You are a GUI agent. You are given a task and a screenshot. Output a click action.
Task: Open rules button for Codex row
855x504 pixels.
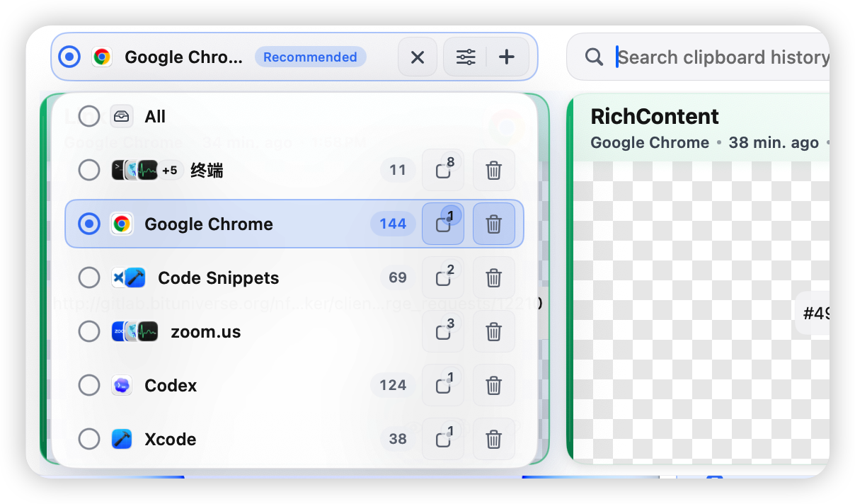(x=443, y=385)
